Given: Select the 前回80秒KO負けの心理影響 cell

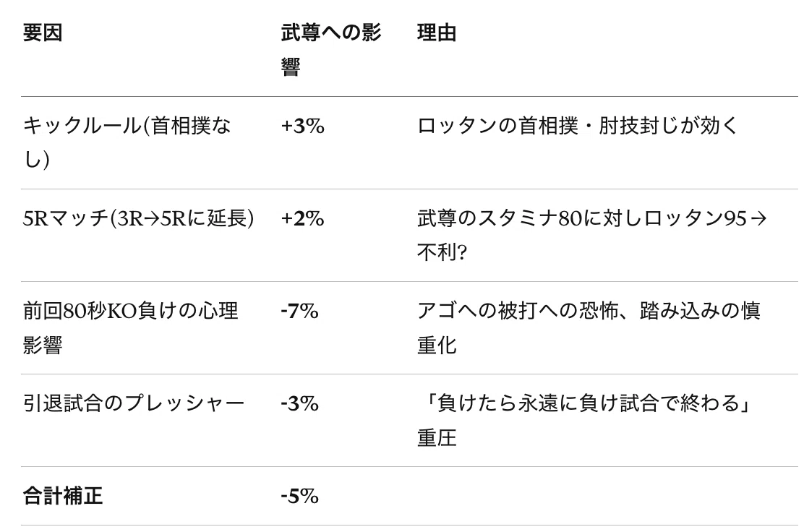Looking at the screenshot, I should (130, 328).
